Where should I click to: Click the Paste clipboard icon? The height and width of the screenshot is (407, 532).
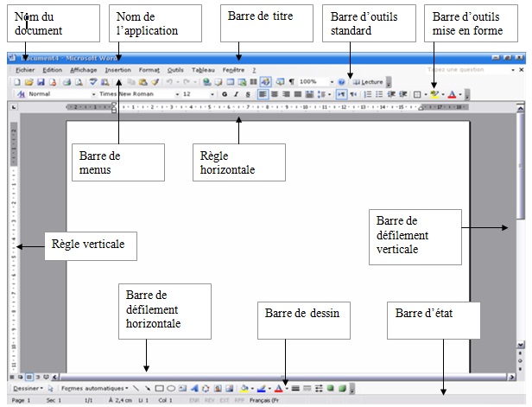[x=143, y=82]
